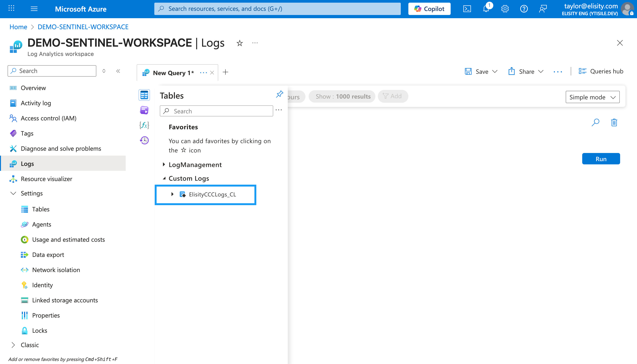Click the expand/collapse all sort icon
Image resolution: width=637 pixels, height=364 pixels.
pos(104,71)
